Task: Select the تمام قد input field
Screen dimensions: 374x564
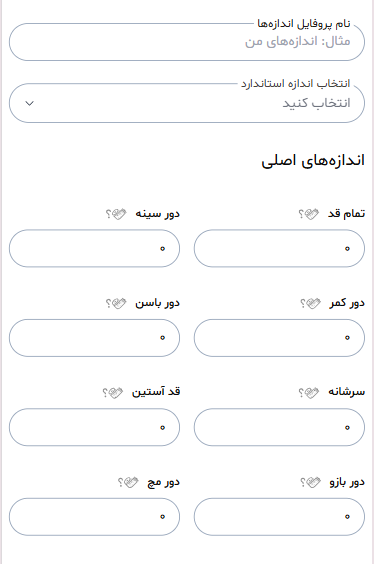Action: point(279,248)
